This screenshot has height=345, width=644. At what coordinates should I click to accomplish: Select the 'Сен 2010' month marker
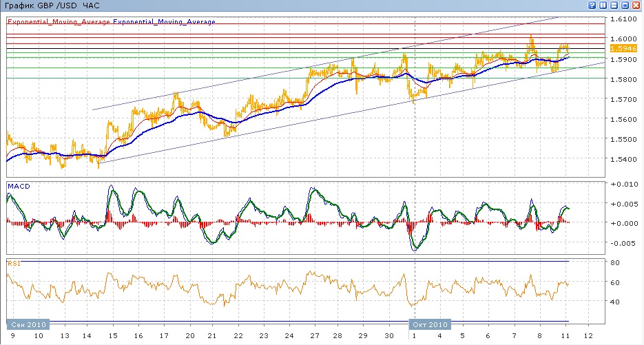(28, 324)
